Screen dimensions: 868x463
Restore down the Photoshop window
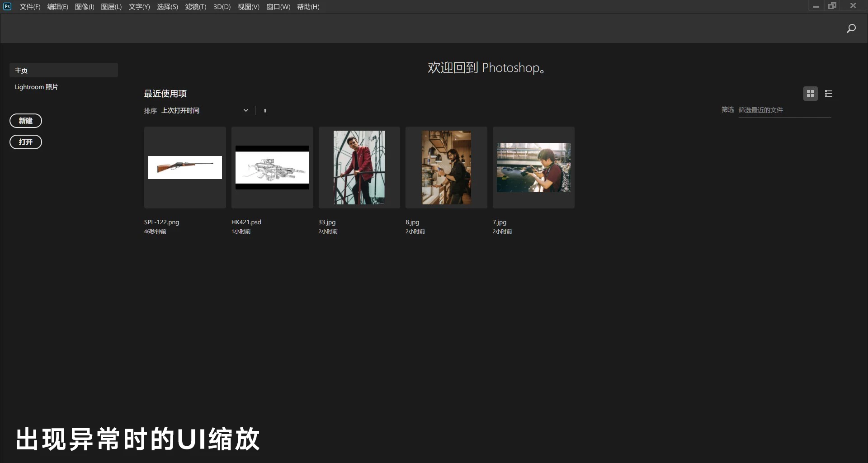pos(832,6)
